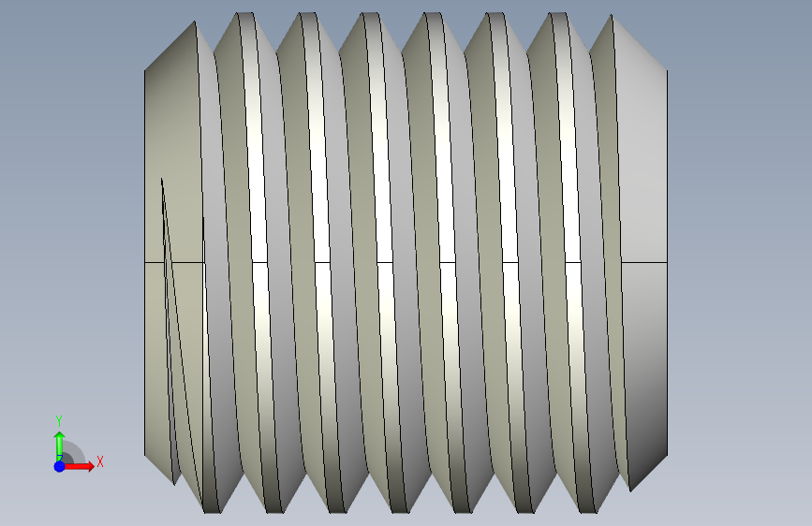
Task: Select the threaded screw 3D model
Action: pyautogui.click(x=406, y=263)
